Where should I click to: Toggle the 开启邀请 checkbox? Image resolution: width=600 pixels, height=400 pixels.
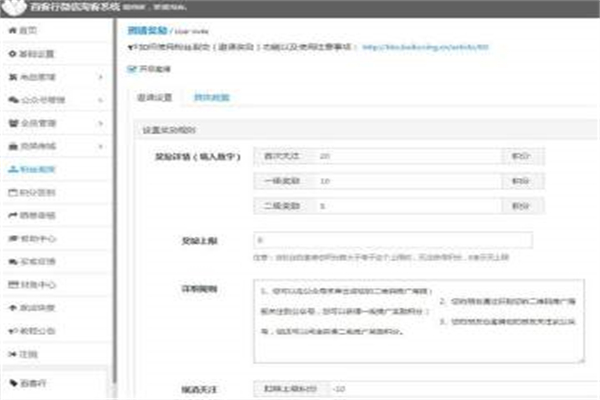point(132,69)
